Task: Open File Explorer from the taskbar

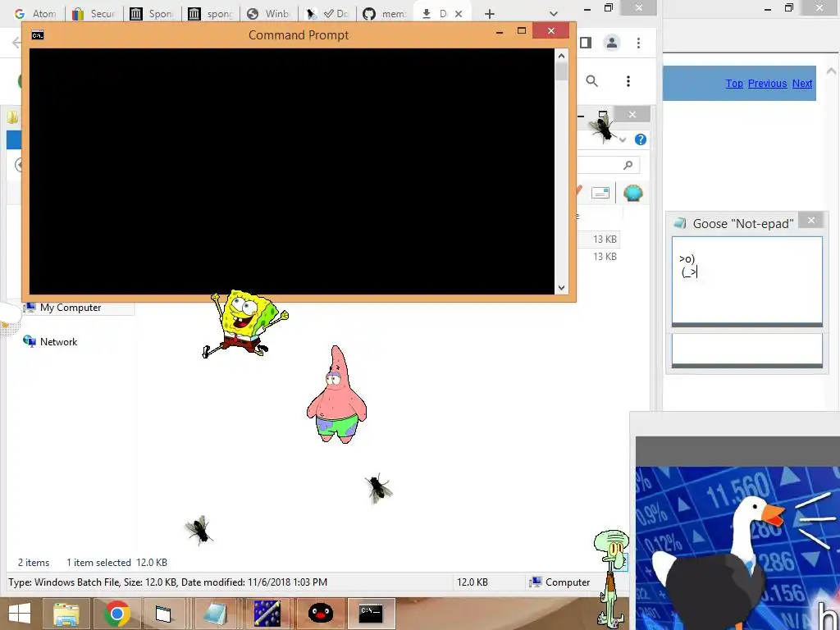Action: pyautogui.click(x=66, y=614)
